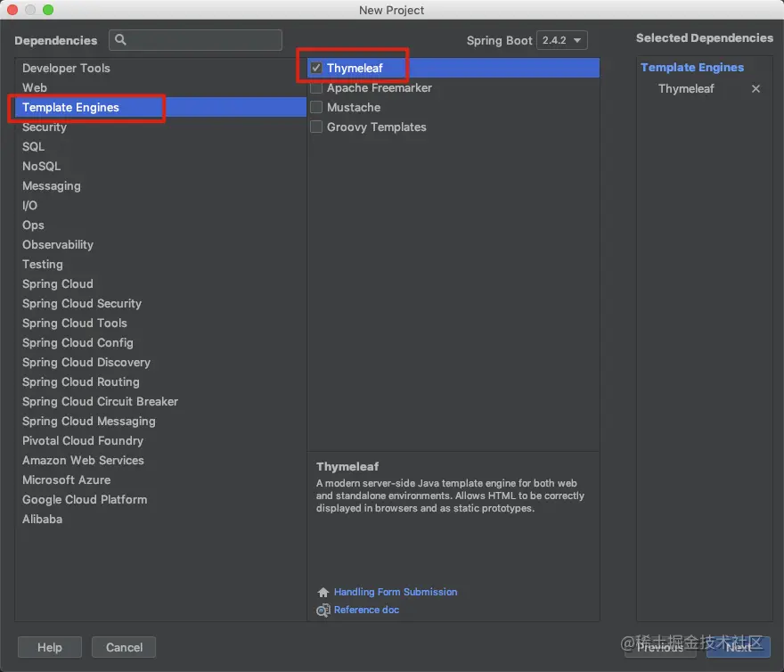Choose Pivotal Cloud Foundry category
Screen dimensions: 784x672
pyautogui.click(x=160, y=441)
